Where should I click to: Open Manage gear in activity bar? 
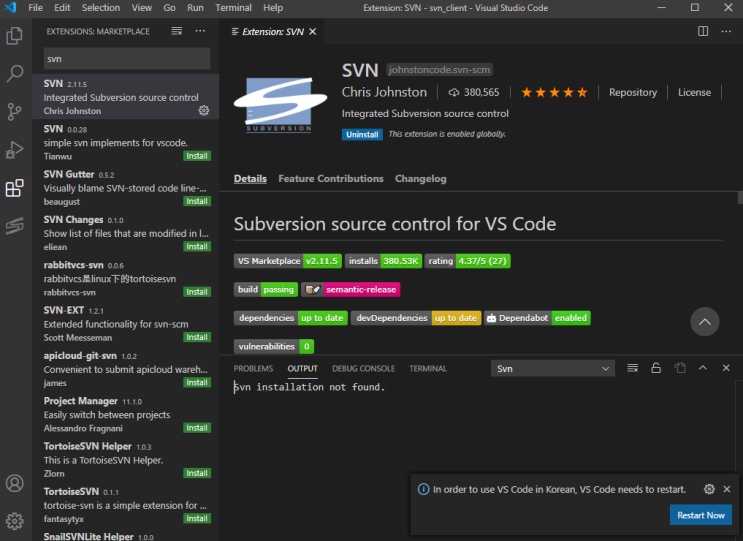click(x=15, y=521)
